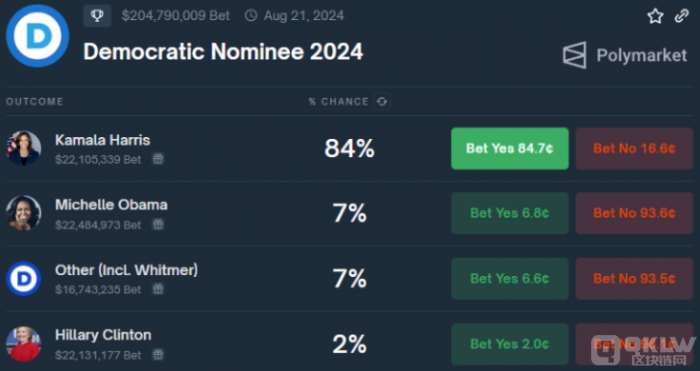Image resolution: width=700 pixels, height=371 pixels.
Task: Click gift icon under Other (Incl. Whitmer)
Action: tap(158, 289)
